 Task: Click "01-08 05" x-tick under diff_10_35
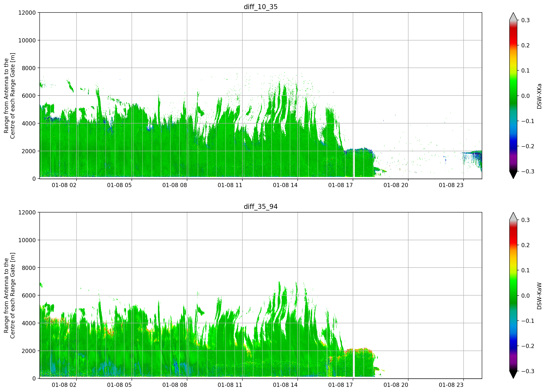(120, 185)
